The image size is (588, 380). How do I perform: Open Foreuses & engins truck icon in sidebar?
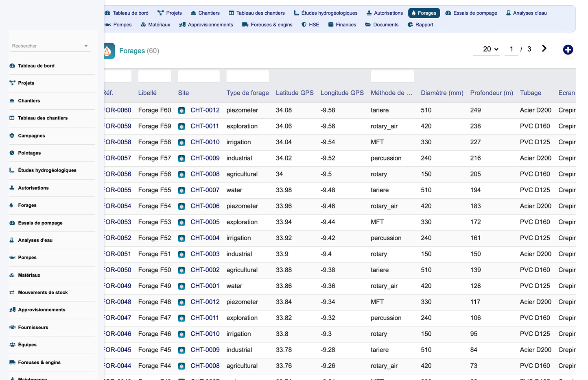point(12,362)
